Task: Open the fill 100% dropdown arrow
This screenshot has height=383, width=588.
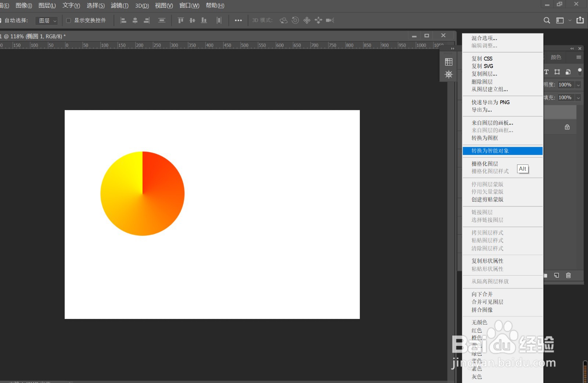Action: (578, 98)
